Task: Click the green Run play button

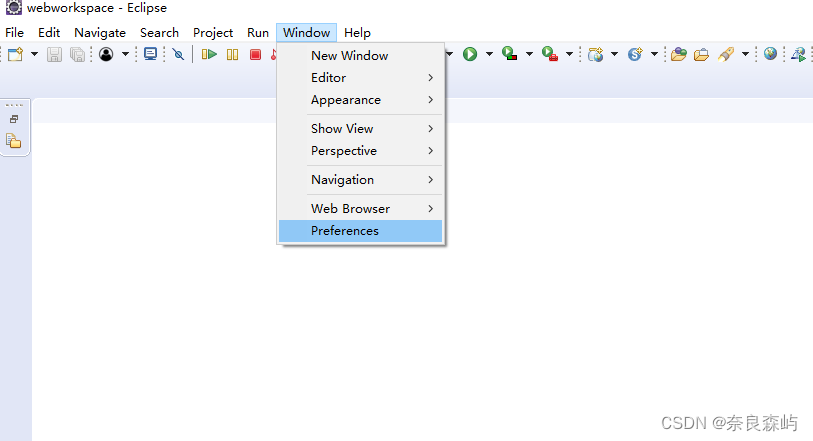Action: click(470, 54)
